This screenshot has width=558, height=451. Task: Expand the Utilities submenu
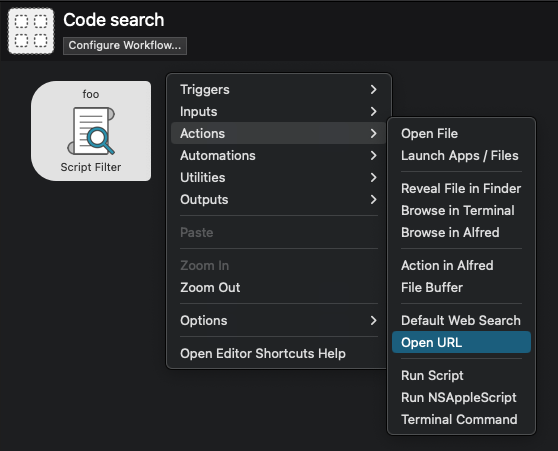(x=278, y=177)
